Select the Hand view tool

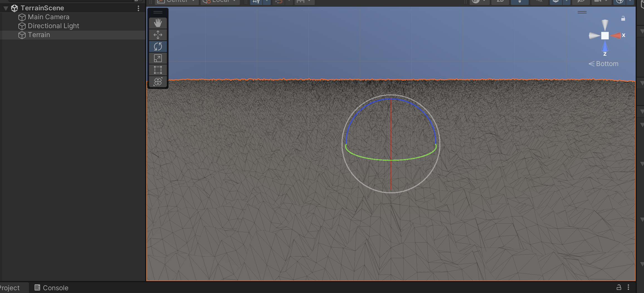[x=158, y=23]
